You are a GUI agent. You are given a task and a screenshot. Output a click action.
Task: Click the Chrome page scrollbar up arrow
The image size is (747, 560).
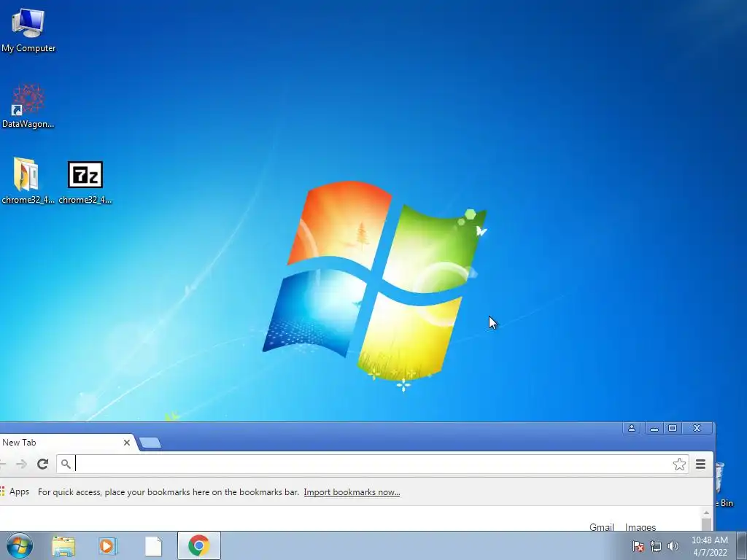706,513
